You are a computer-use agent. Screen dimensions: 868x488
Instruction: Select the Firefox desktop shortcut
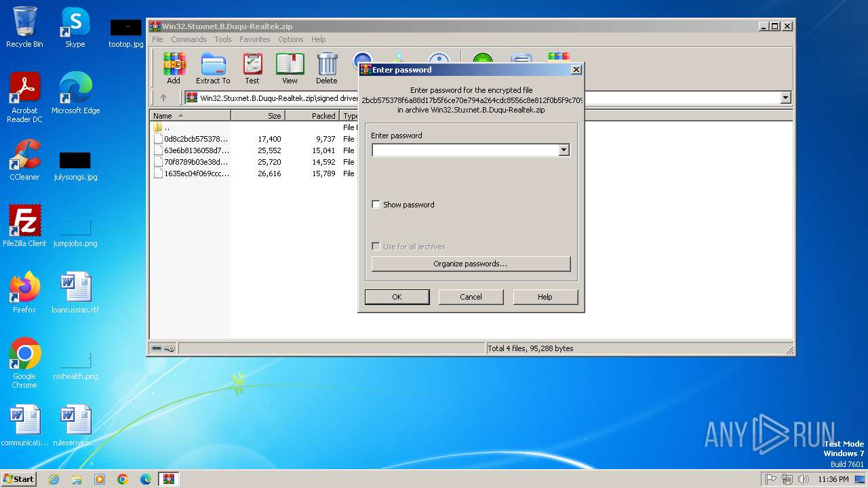(24, 293)
